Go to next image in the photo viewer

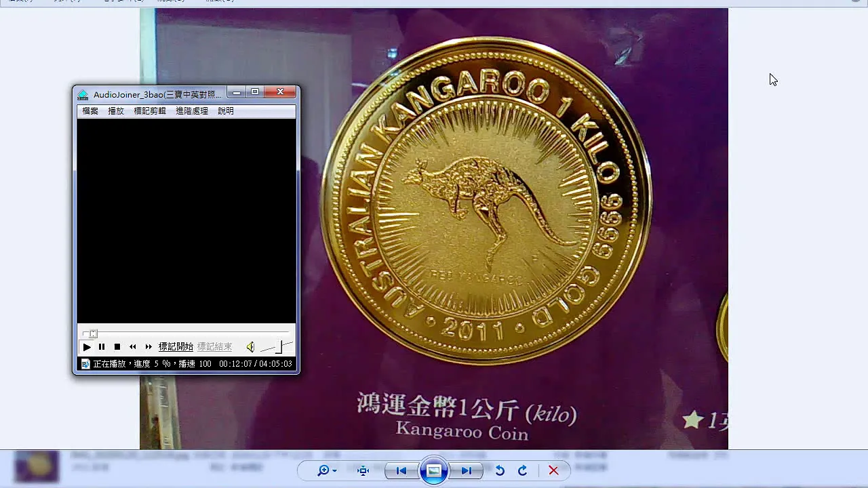tap(467, 470)
